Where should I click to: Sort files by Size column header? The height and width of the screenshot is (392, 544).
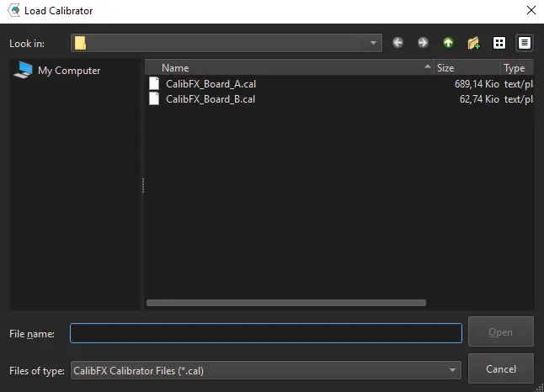point(445,68)
